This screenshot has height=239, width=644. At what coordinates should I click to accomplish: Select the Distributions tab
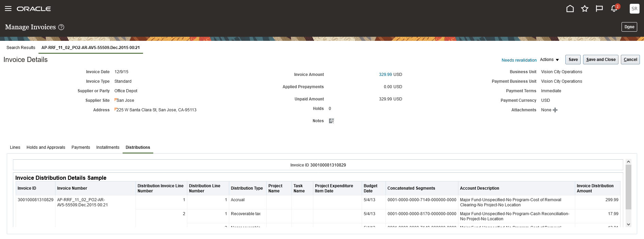[x=138, y=147]
